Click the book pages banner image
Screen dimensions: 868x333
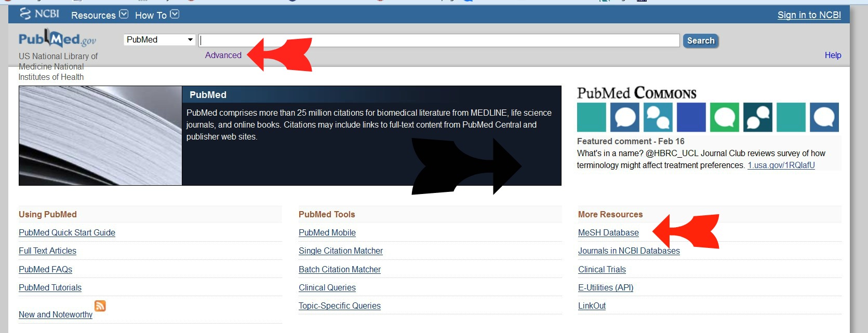[100, 135]
